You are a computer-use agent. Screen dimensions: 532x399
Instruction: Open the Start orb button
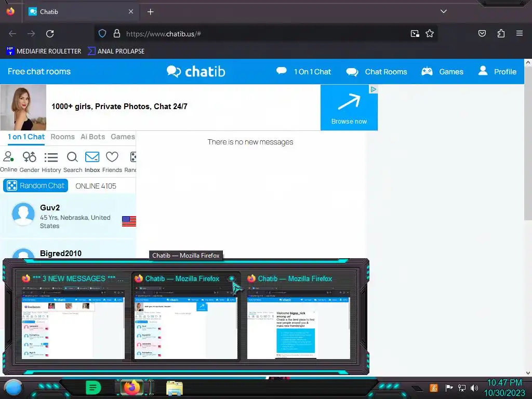13,388
